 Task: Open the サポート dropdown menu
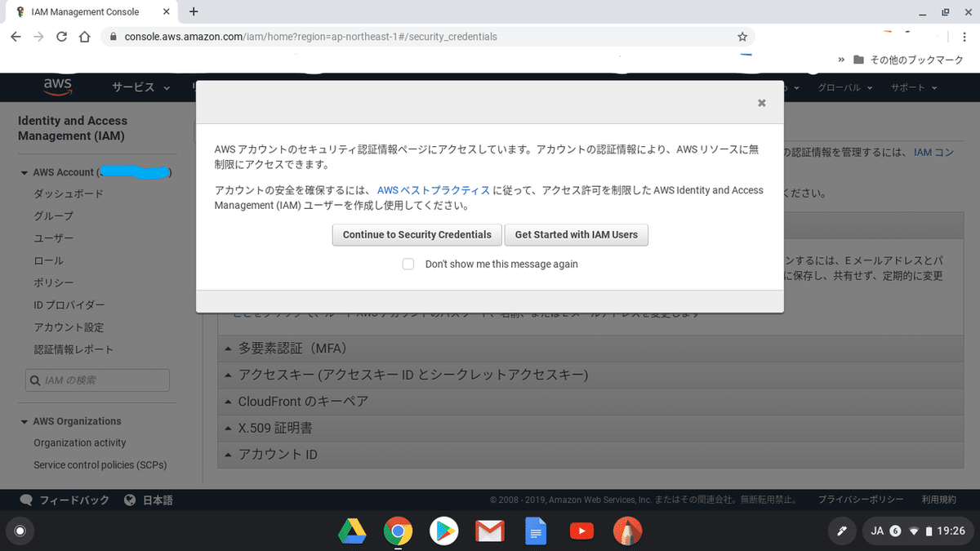[x=914, y=87]
